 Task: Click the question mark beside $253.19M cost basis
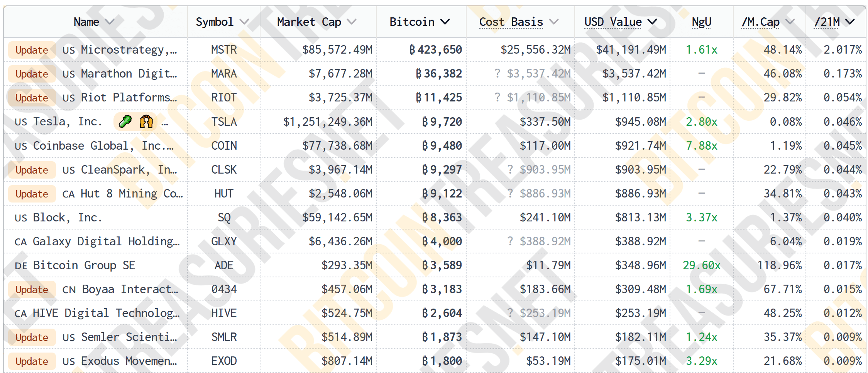tap(510, 313)
